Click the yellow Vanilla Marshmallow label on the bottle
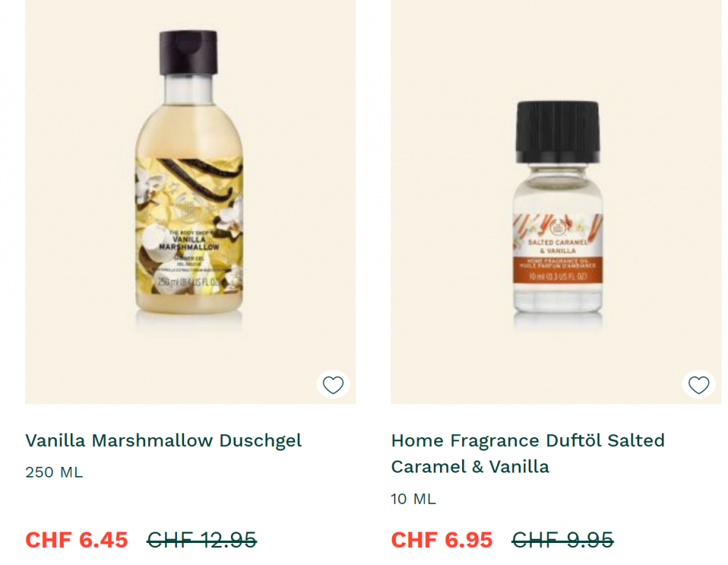The height and width of the screenshot is (565, 728). [x=189, y=225]
